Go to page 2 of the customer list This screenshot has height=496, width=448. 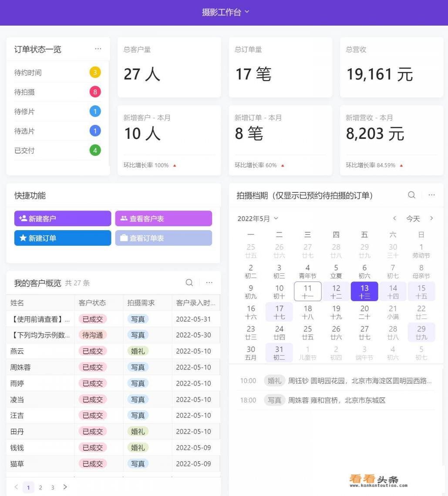(40, 487)
